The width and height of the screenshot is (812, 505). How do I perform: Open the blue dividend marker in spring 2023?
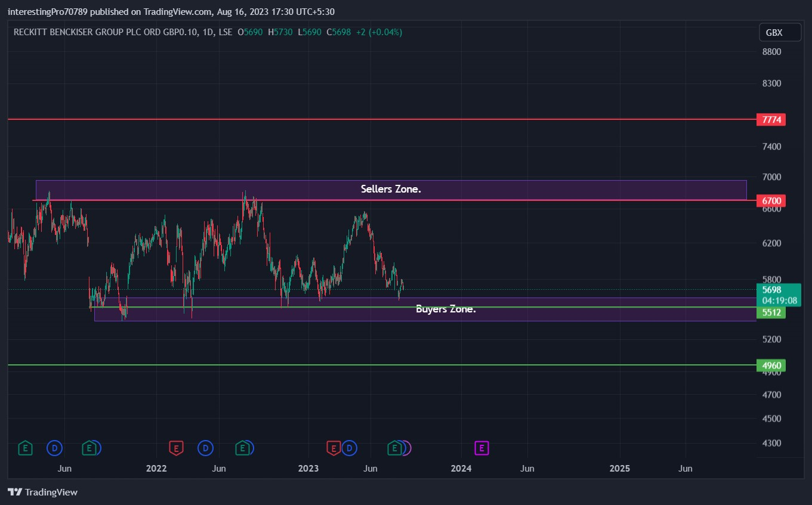(x=349, y=447)
